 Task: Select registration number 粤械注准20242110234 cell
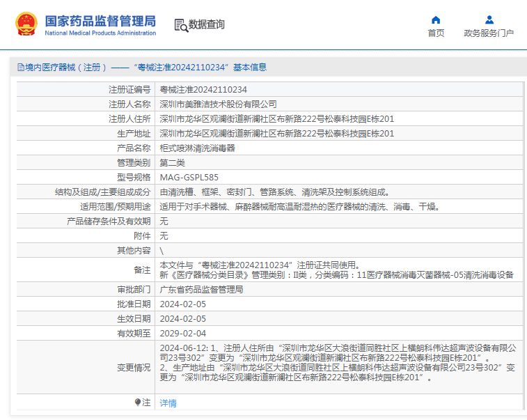203,89
